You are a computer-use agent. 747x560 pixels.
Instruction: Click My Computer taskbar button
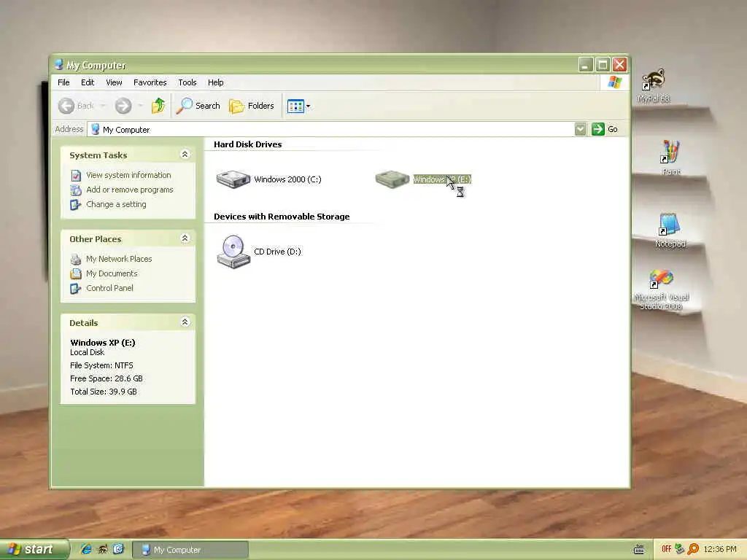[190, 550]
